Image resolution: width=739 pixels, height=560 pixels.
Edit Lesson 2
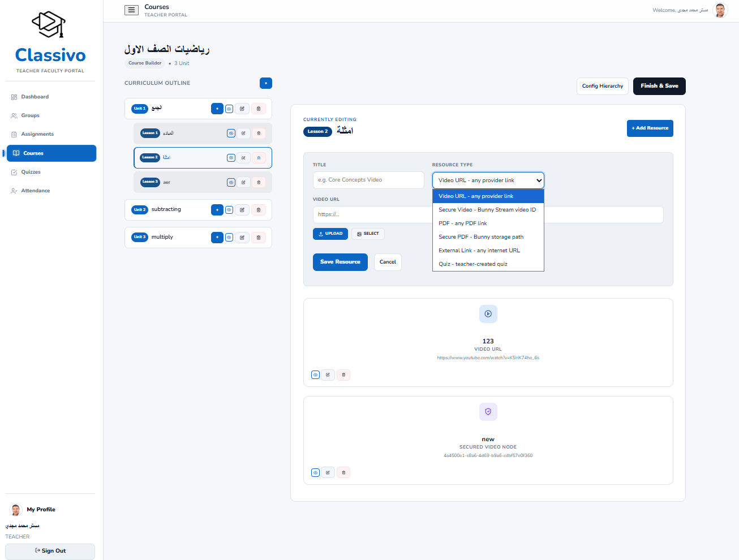[x=243, y=158]
